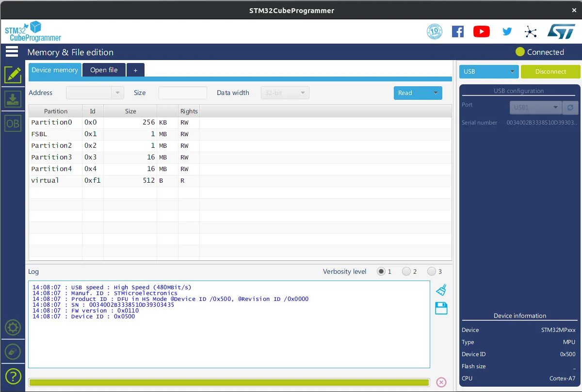Click the ST community network icon
582x392 pixels.
531,32
